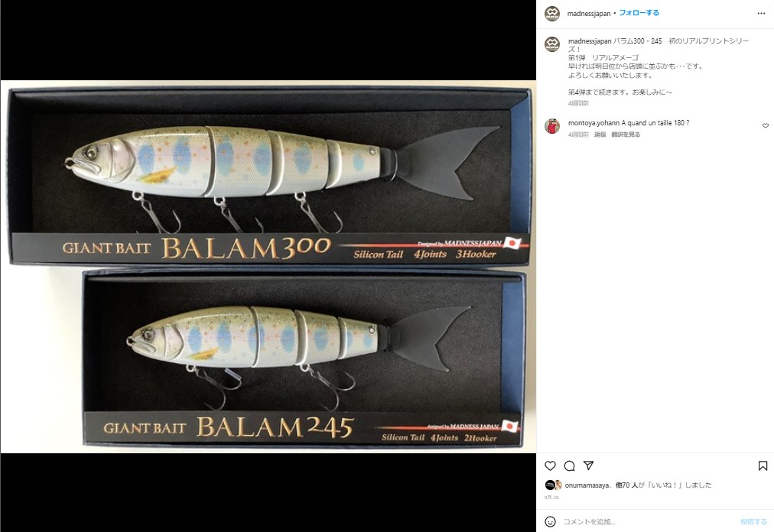Like the montoya.yohann comment heart
The height and width of the screenshot is (532, 774).
click(x=766, y=126)
